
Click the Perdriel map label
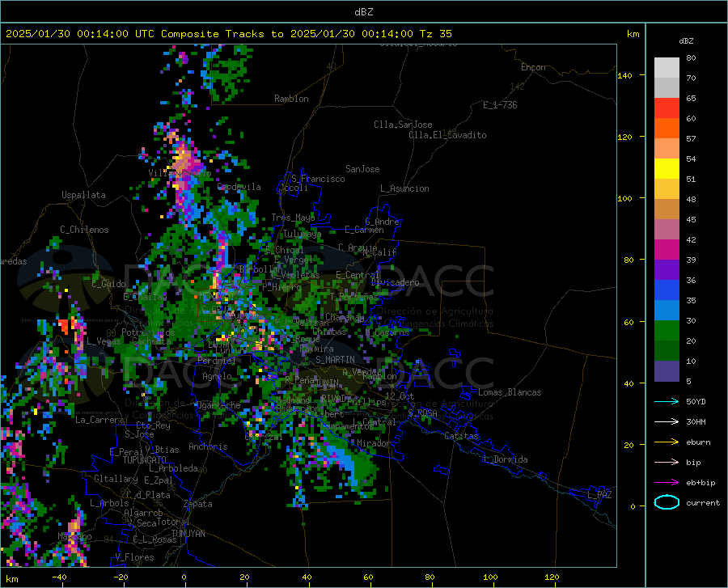216,360
